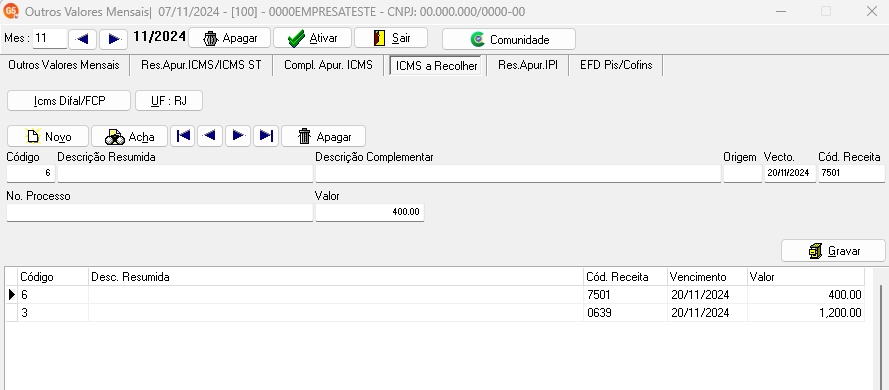Minimize the Outros Valores Mensais window
The image size is (889, 390).
tap(781, 11)
